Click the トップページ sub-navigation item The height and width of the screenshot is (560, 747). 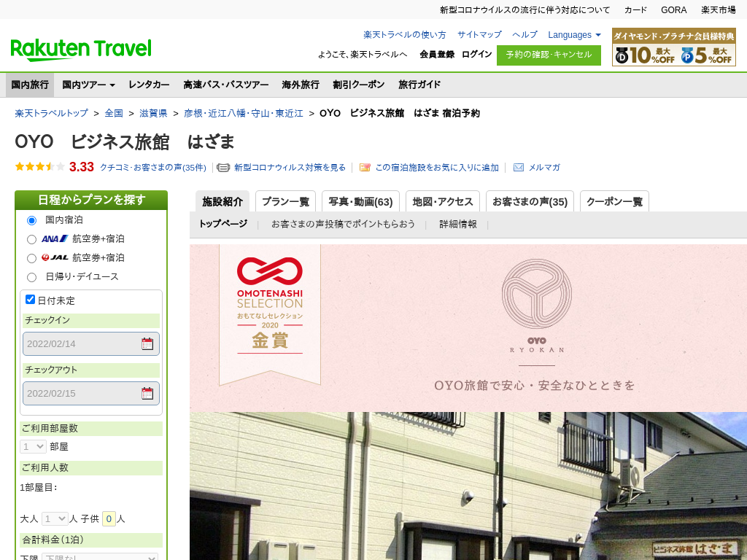click(223, 224)
